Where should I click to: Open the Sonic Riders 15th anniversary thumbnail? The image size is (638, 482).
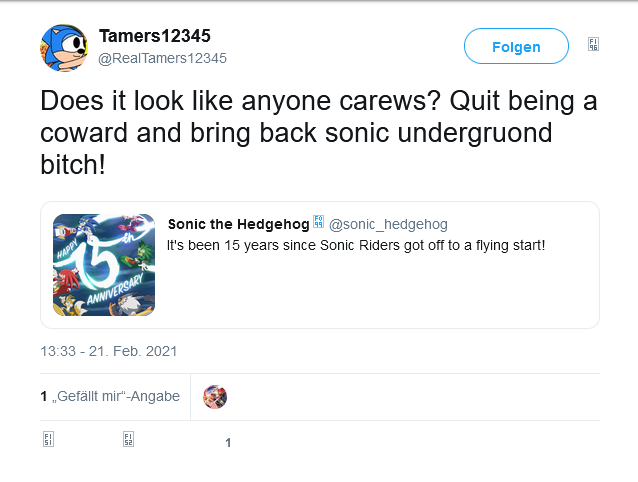tap(104, 265)
